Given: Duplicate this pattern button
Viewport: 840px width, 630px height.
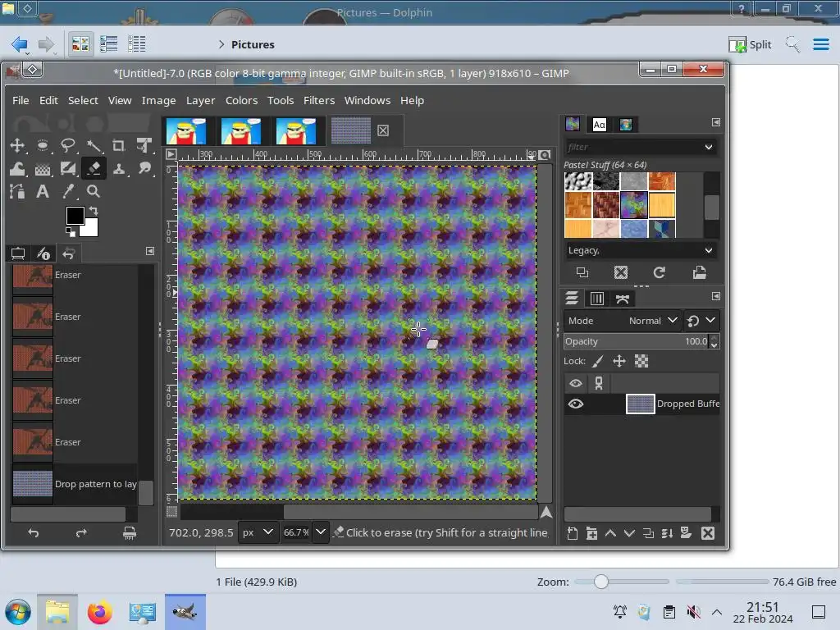Looking at the screenshot, I should (x=582, y=272).
